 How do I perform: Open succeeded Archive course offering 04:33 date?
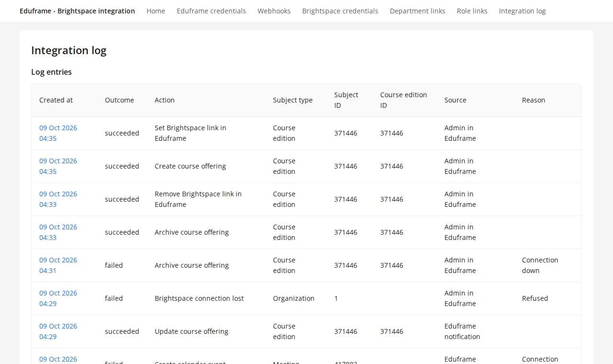coord(58,232)
